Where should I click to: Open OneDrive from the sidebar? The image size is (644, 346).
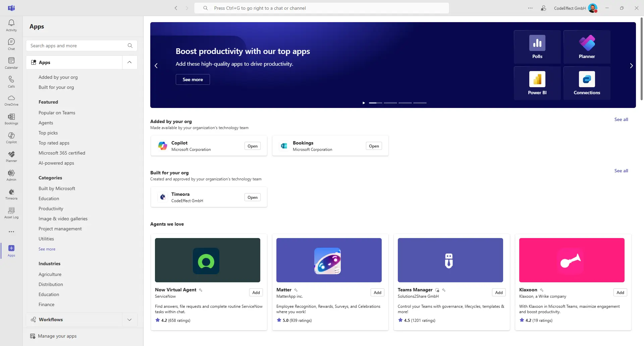pyautogui.click(x=11, y=101)
